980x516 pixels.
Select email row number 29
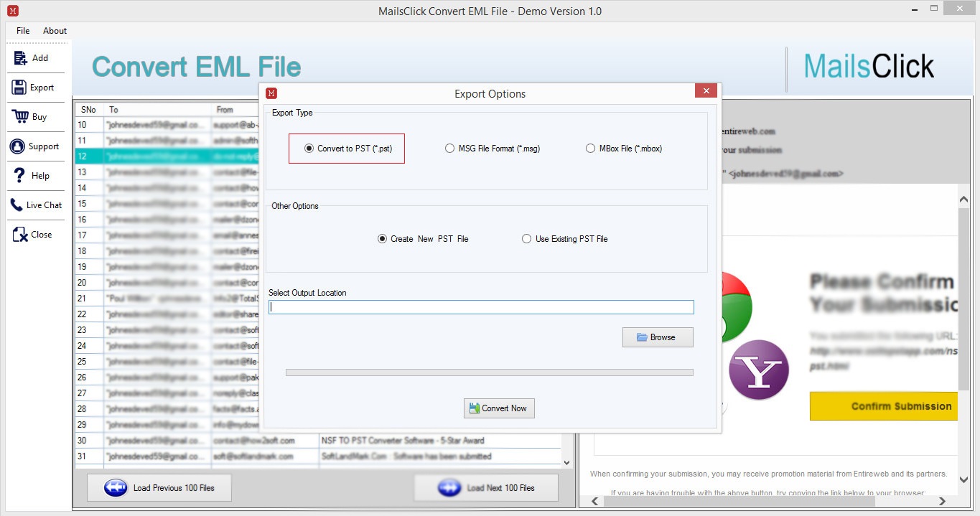167,425
